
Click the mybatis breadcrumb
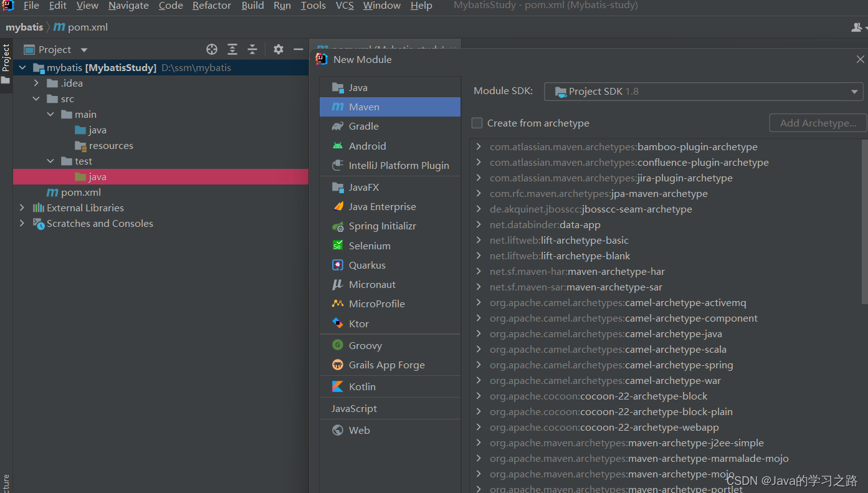click(x=24, y=27)
